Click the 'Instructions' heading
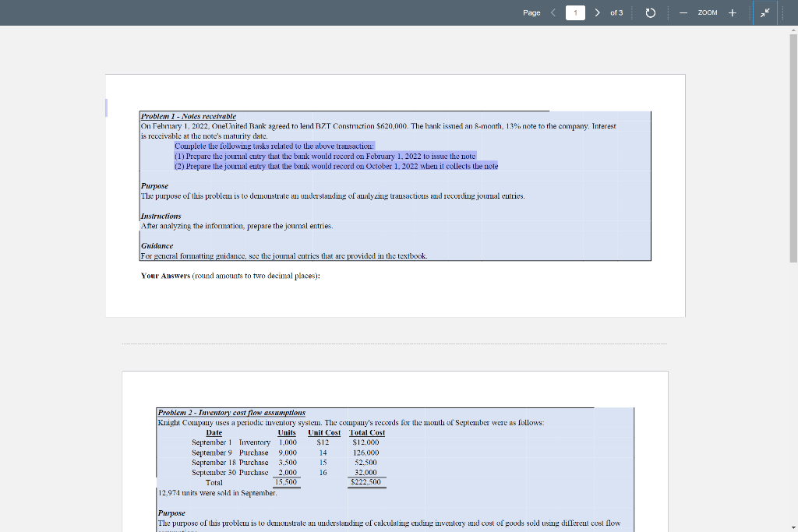 (x=161, y=217)
